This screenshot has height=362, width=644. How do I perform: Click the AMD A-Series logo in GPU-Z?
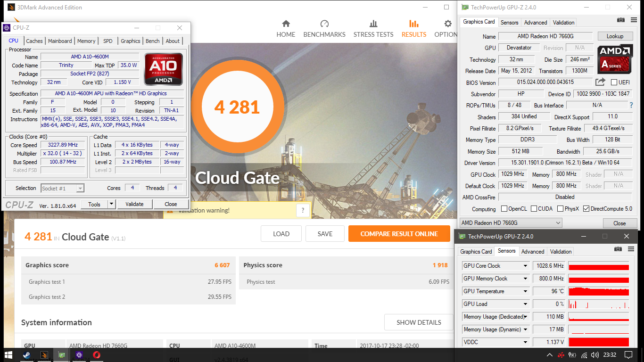[615, 59]
